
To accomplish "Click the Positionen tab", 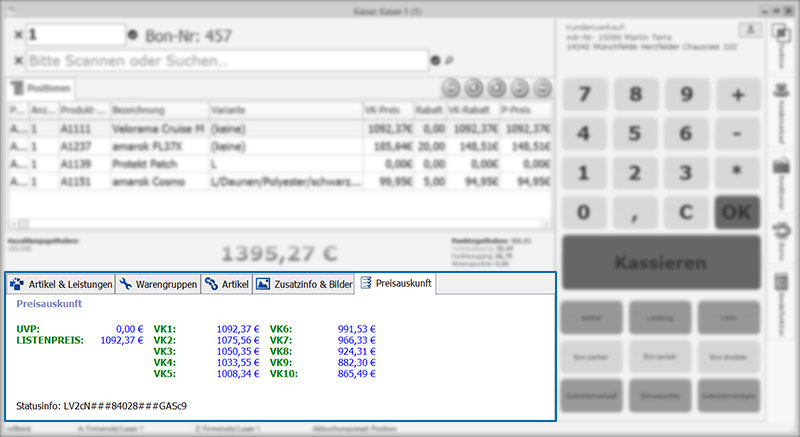I will [41, 88].
